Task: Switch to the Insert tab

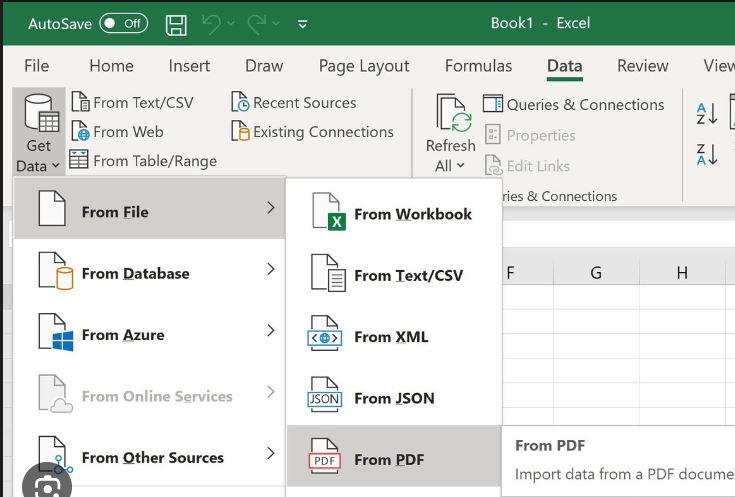Action: point(189,66)
